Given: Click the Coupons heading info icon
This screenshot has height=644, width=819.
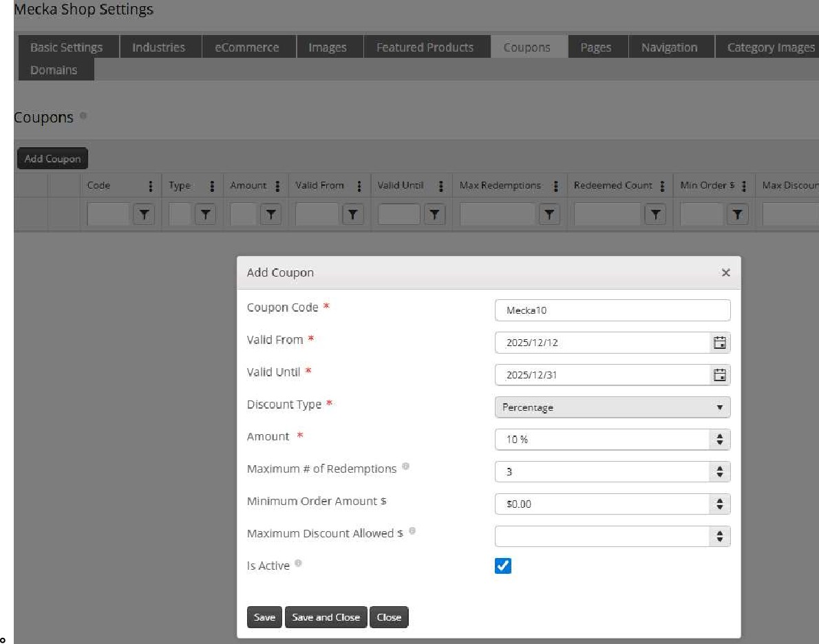Looking at the screenshot, I should tap(83, 116).
